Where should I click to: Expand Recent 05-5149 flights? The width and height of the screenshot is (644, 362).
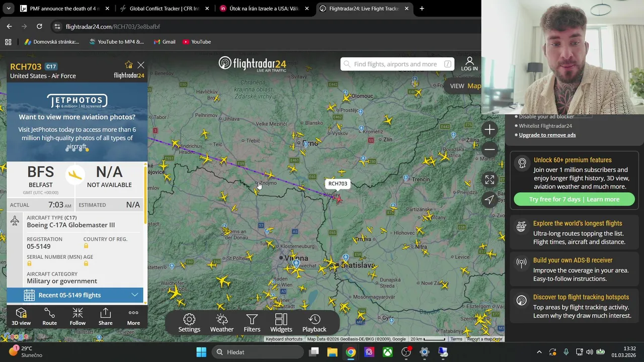[x=75, y=295]
